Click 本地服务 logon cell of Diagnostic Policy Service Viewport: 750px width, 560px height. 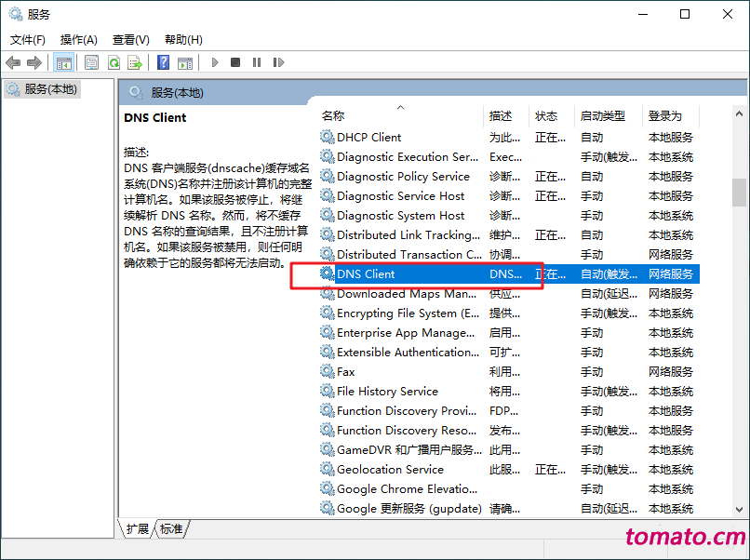click(671, 177)
